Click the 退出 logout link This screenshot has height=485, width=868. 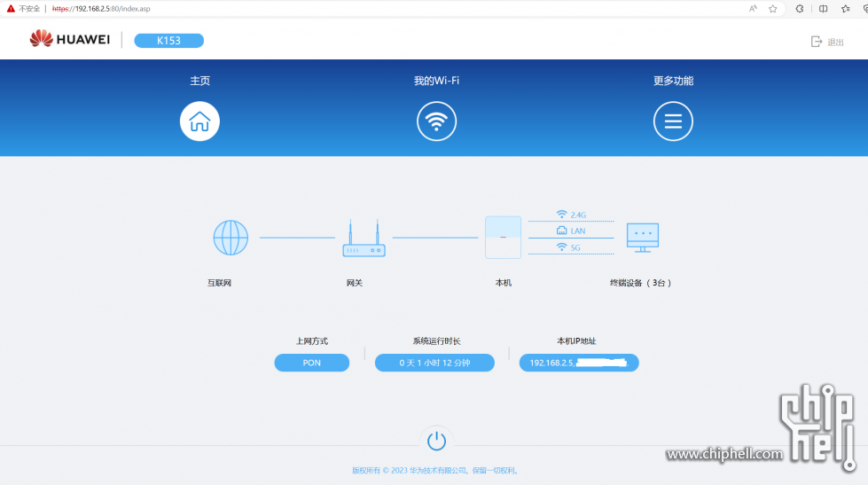click(835, 42)
